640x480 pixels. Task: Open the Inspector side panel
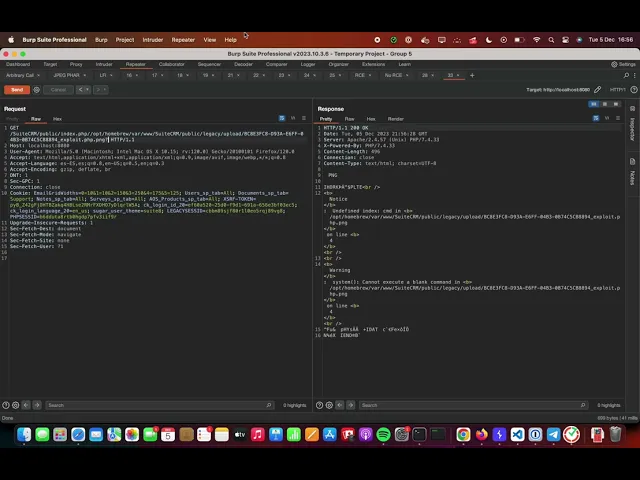pyautogui.click(x=633, y=124)
